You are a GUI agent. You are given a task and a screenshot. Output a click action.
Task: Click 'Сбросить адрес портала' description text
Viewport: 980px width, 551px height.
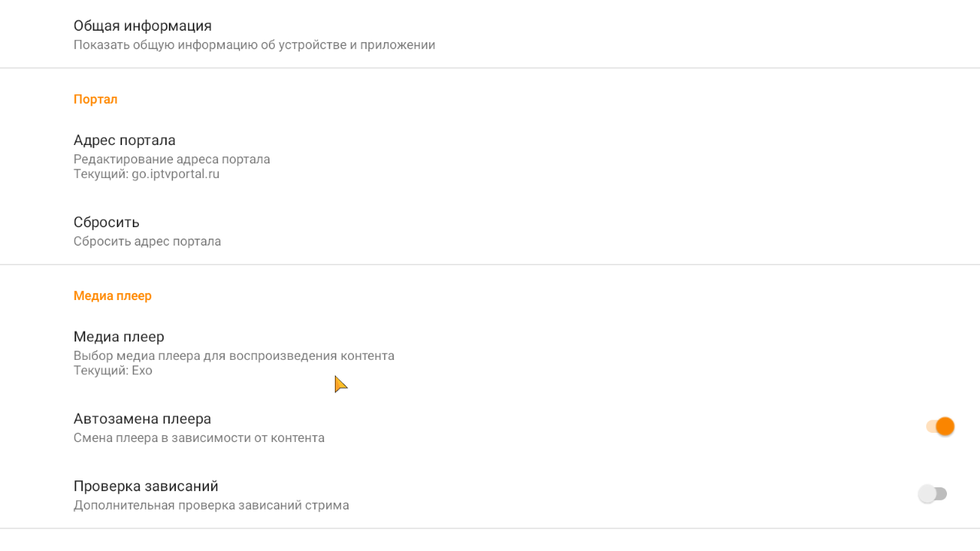(147, 242)
